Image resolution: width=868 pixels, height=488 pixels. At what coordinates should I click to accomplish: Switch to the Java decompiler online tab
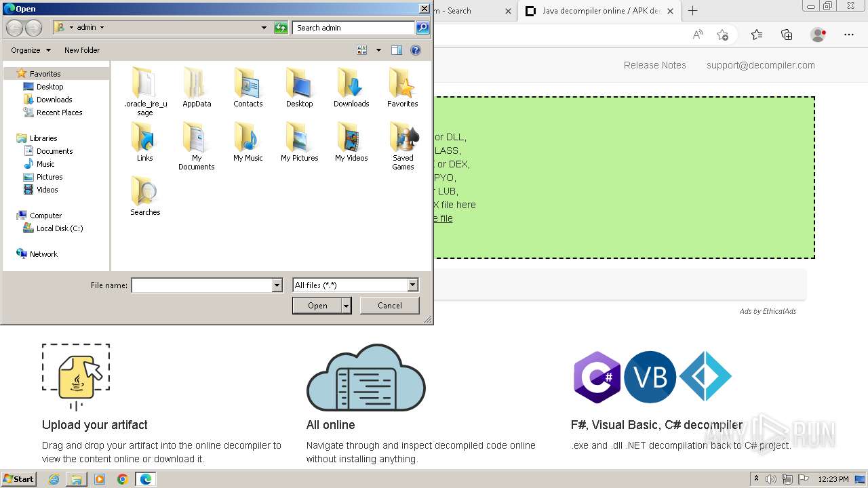[600, 11]
